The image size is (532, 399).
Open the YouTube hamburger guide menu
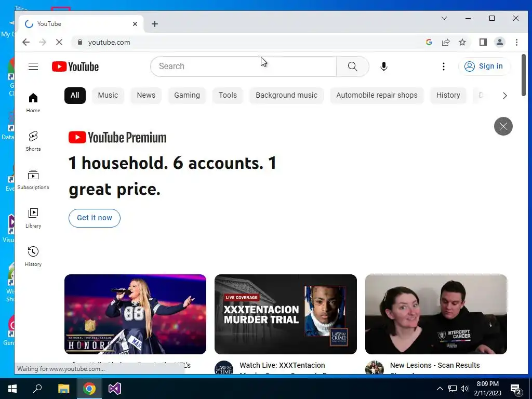coord(33,66)
